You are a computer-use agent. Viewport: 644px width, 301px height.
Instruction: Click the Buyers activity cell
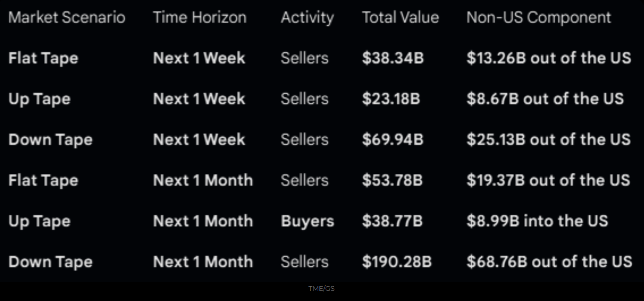click(x=308, y=221)
